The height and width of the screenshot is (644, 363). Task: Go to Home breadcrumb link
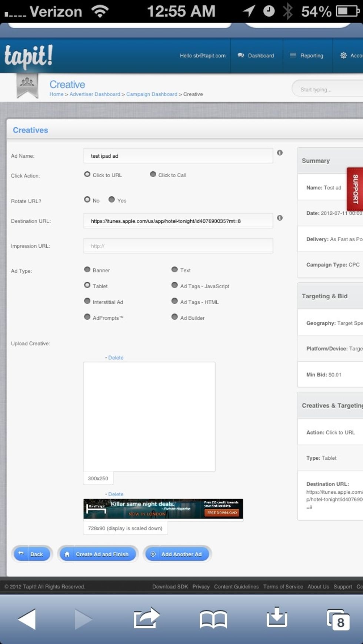click(x=56, y=94)
